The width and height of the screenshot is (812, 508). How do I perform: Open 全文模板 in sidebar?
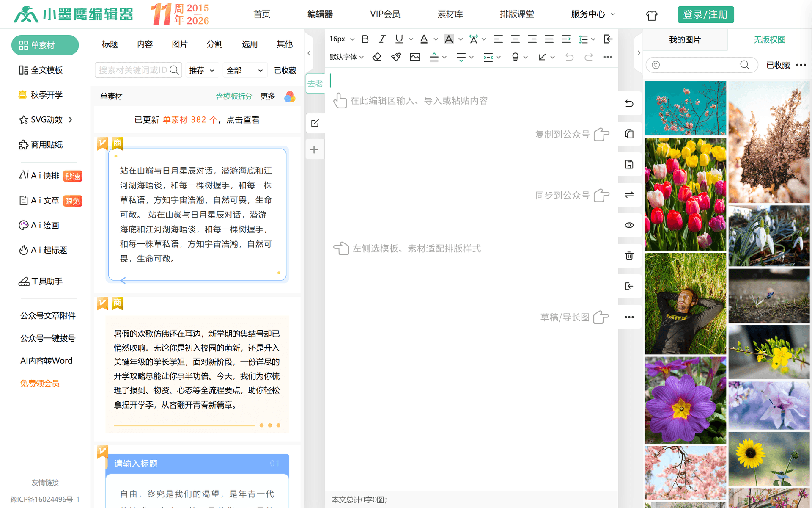coord(41,70)
